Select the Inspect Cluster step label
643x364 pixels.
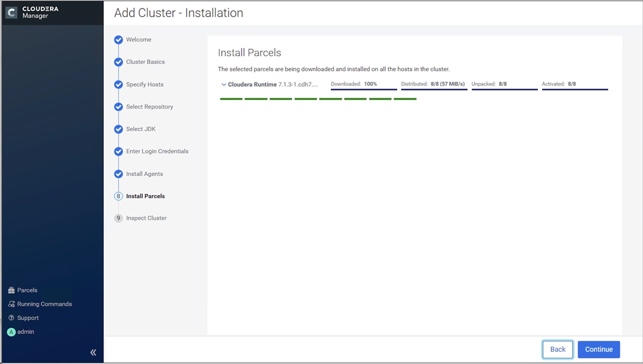click(x=147, y=218)
